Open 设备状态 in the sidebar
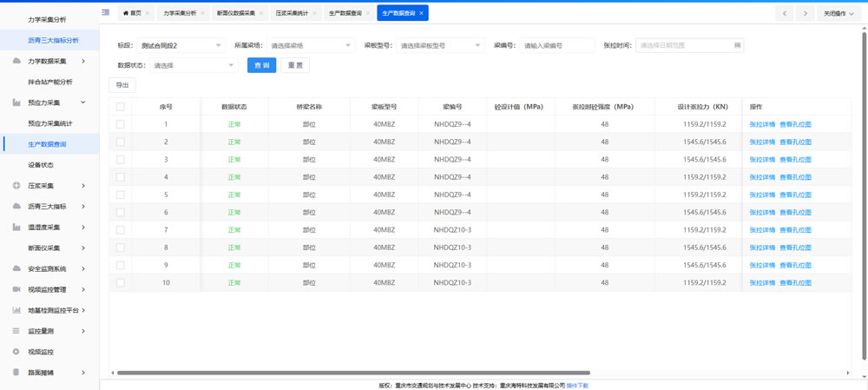The height and width of the screenshot is (390, 868). pos(41,165)
